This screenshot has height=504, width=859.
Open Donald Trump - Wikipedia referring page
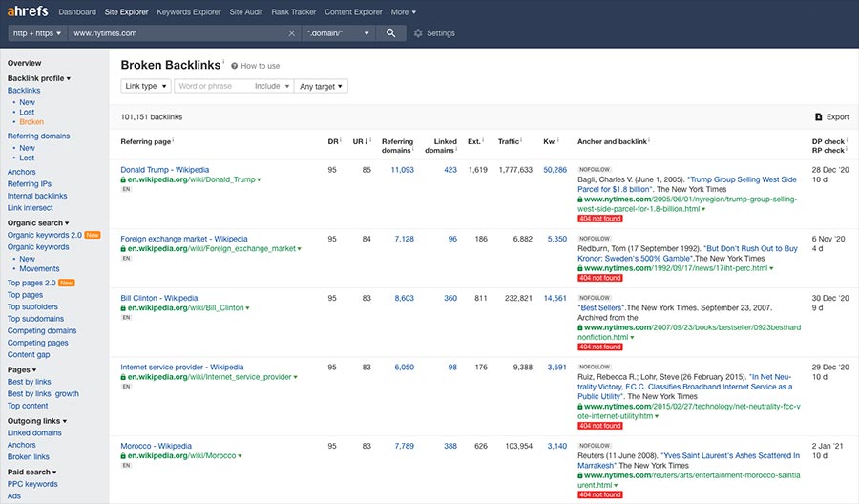[165, 170]
